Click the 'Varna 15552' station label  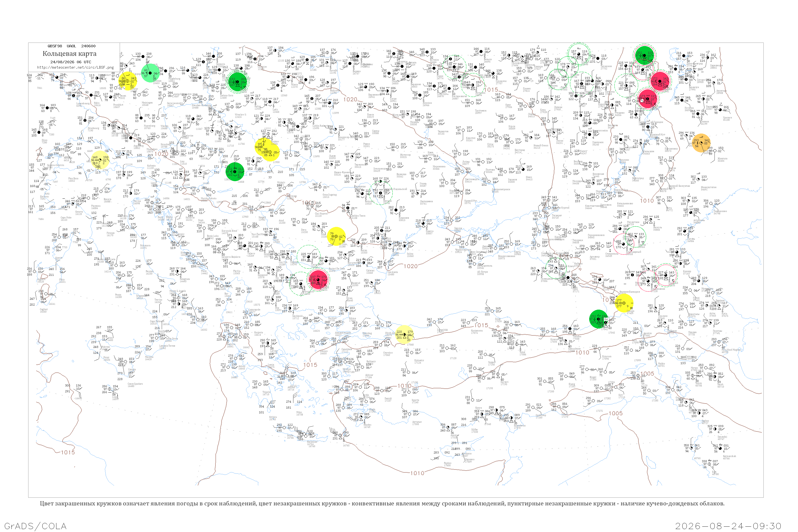point(377,292)
